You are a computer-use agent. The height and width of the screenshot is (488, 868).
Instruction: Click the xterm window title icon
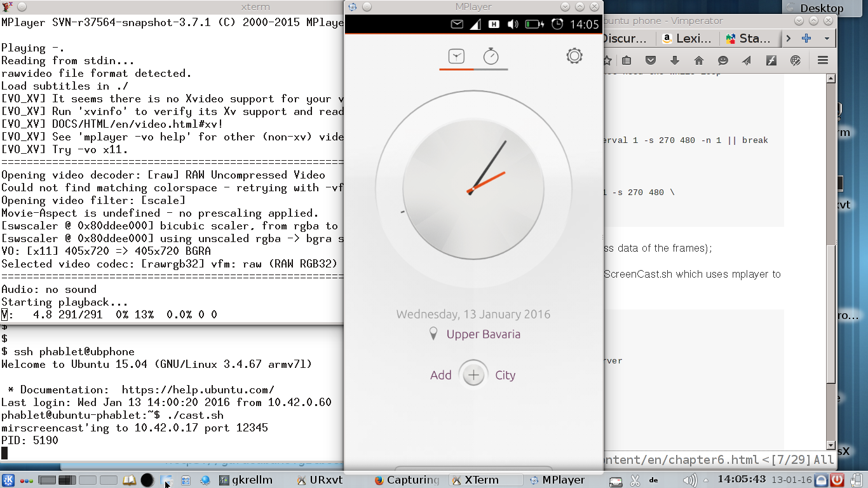[7, 7]
